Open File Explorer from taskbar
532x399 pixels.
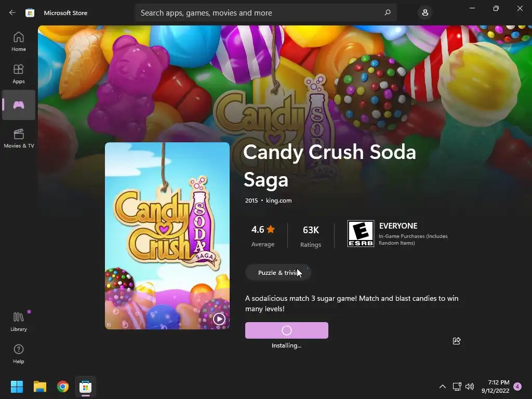click(40, 387)
